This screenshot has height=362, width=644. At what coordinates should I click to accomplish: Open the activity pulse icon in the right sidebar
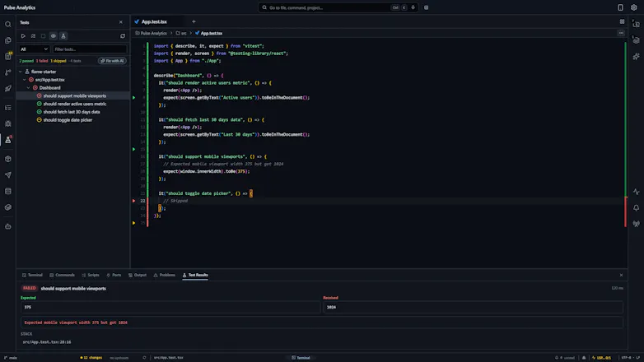coord(636,192)
